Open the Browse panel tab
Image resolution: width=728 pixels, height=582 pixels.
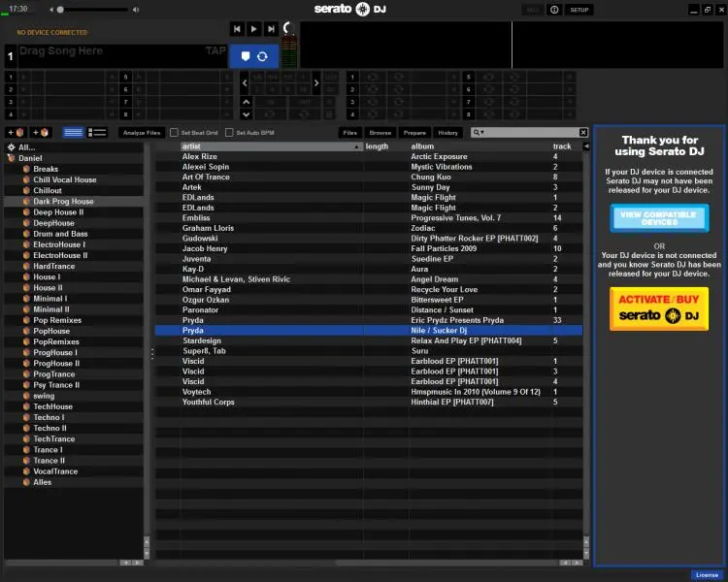(x=380, y=132)
